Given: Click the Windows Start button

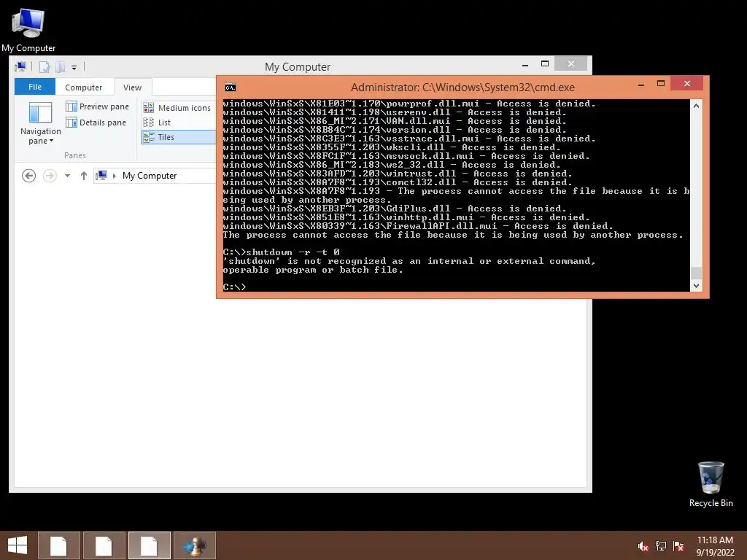Looking at the screenshot, I should pos(18,545).
